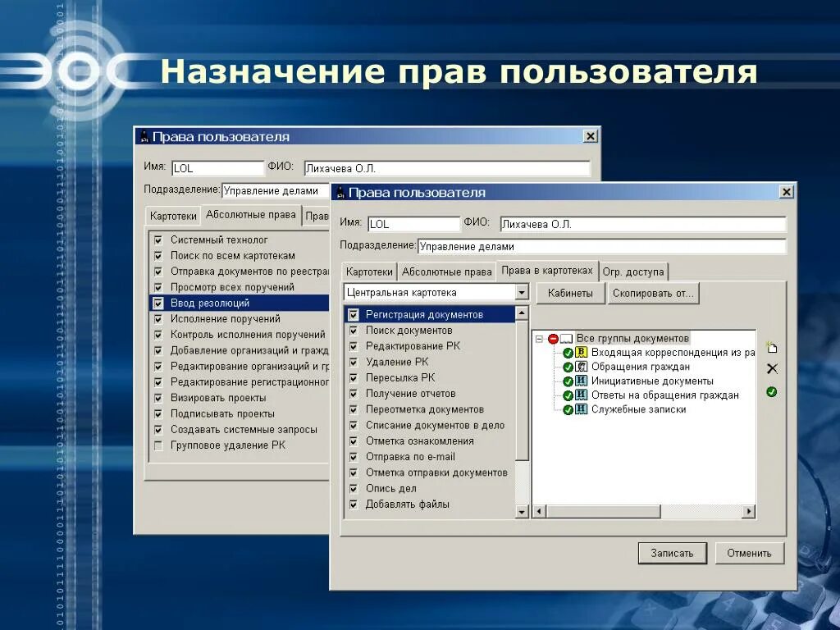Click the new document group icon

click(771, 347)
